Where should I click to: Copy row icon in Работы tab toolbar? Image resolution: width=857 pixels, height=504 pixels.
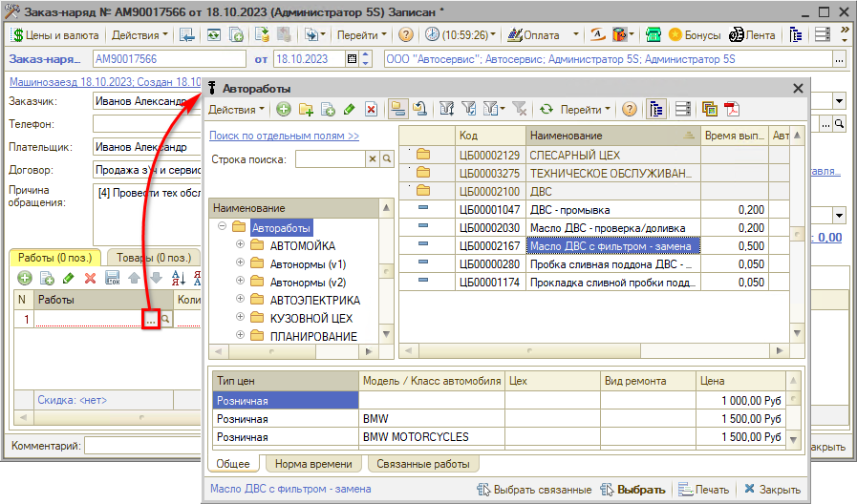pyautogui.click(x=47, y=278)
